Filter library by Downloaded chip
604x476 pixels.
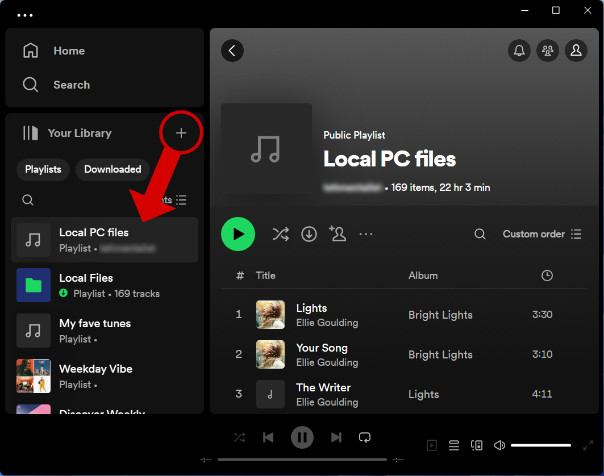pos(112,169)
